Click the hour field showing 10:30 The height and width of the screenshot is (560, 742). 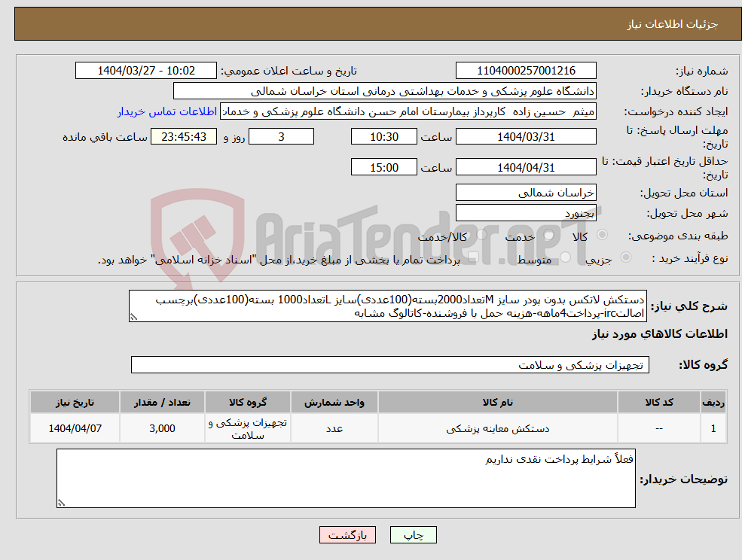tap(383, 136)
